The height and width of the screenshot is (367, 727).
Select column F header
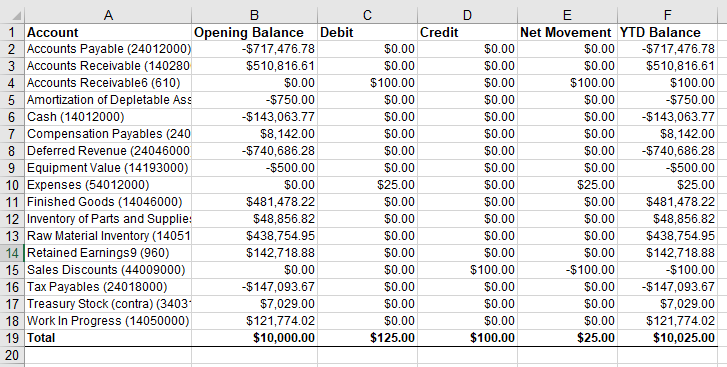667,15
